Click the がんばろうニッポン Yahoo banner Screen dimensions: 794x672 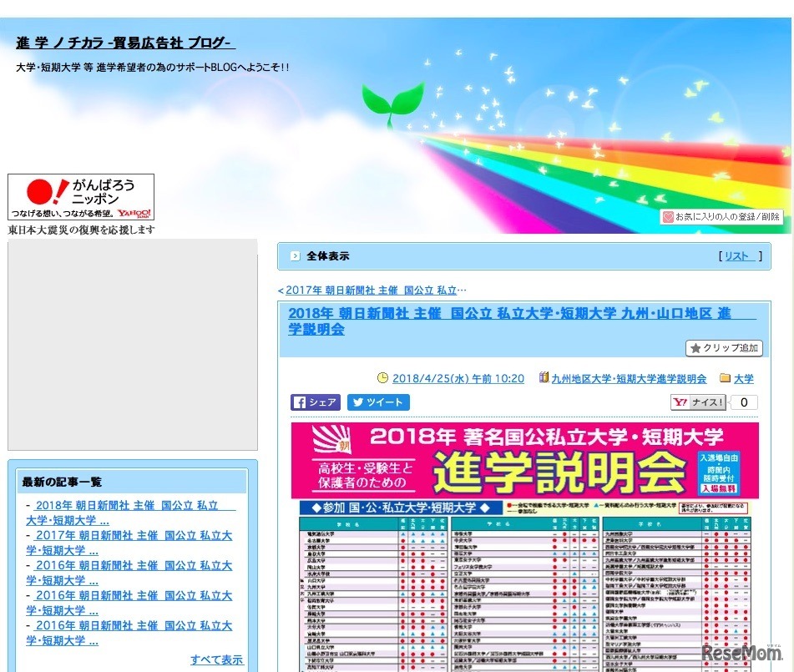pos(81,197)
